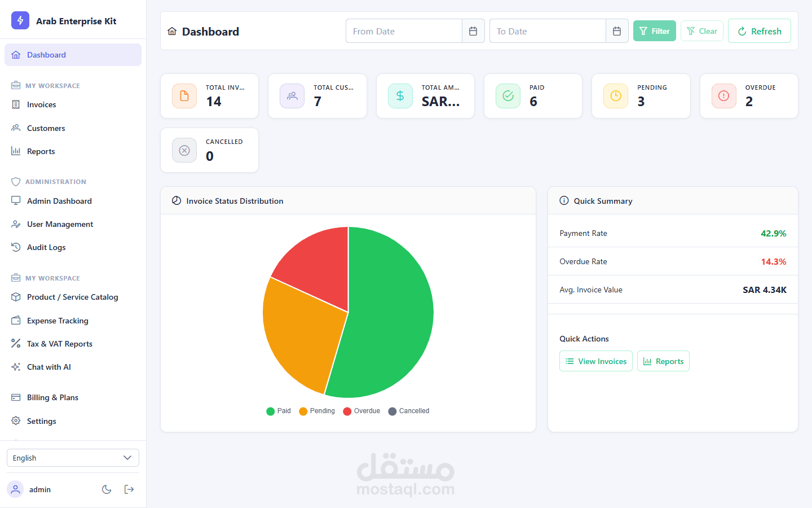
Task: Open Tax & VAT Reports
Action: (x=73, y=344)
